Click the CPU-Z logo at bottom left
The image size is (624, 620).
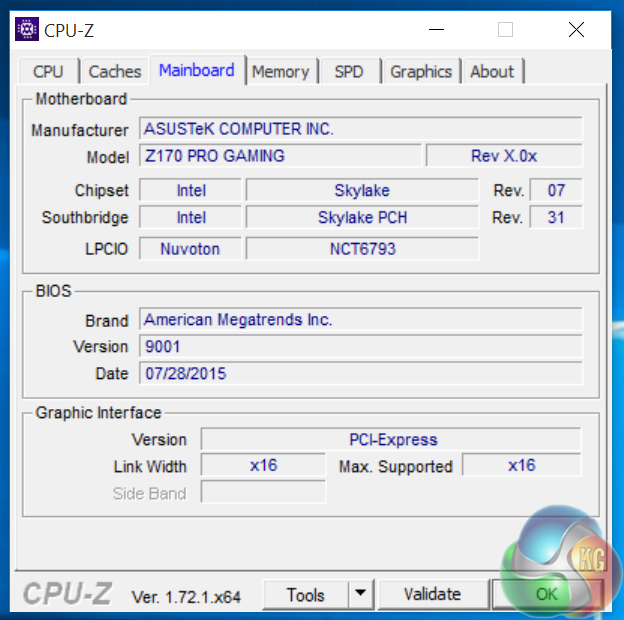click(x=68, y=593)
